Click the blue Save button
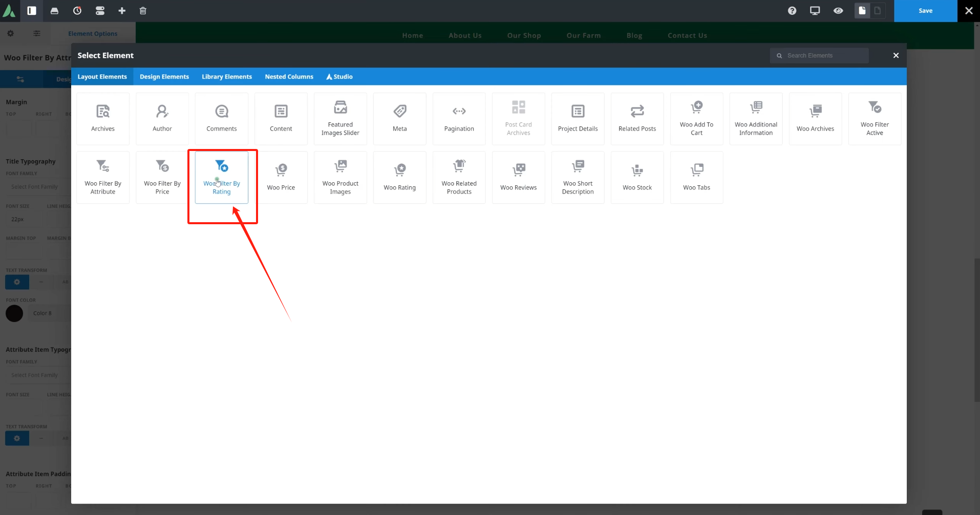Image resolution: width=980 pixels, height=515 pixels. coord(925,11)
